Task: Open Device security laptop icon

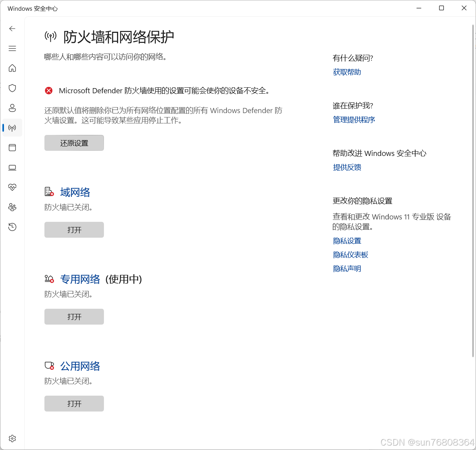Action: coord(12,167)
